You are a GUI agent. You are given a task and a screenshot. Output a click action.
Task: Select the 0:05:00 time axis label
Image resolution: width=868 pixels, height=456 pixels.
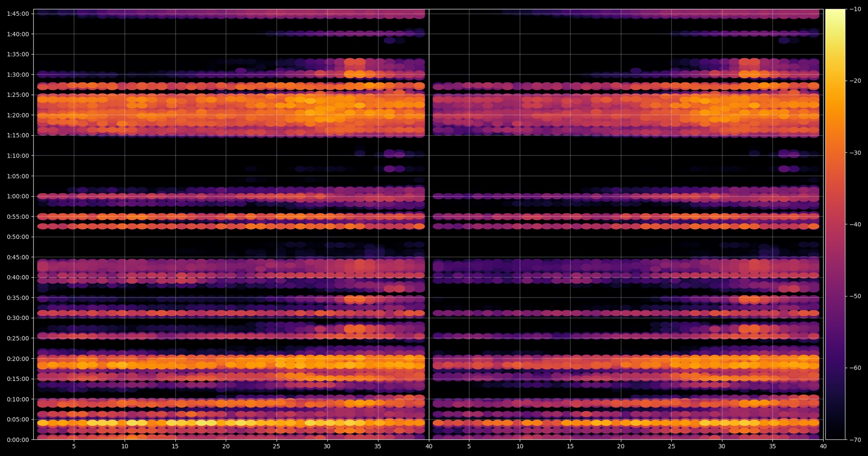coord(18,419)
